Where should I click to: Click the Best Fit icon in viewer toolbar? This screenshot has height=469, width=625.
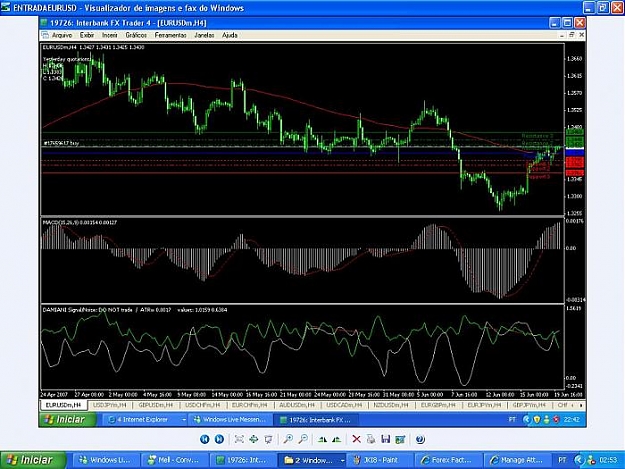coord(239,439)
